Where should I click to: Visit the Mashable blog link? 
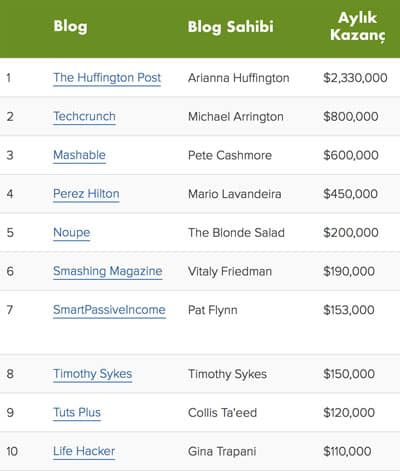coord(79,155)
